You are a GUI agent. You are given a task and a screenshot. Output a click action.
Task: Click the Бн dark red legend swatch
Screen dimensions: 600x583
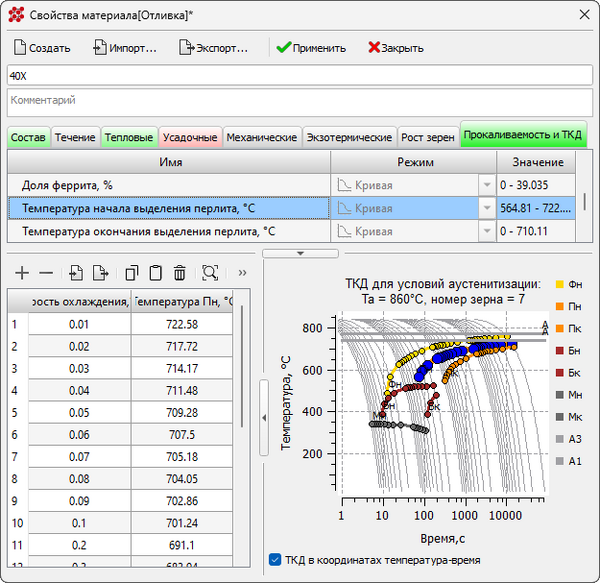pos(559,351)
